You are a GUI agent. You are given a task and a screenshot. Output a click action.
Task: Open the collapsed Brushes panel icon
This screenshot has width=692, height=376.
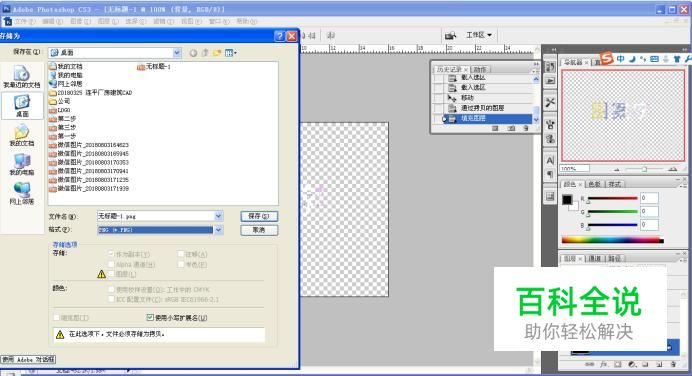click(550, 125)
